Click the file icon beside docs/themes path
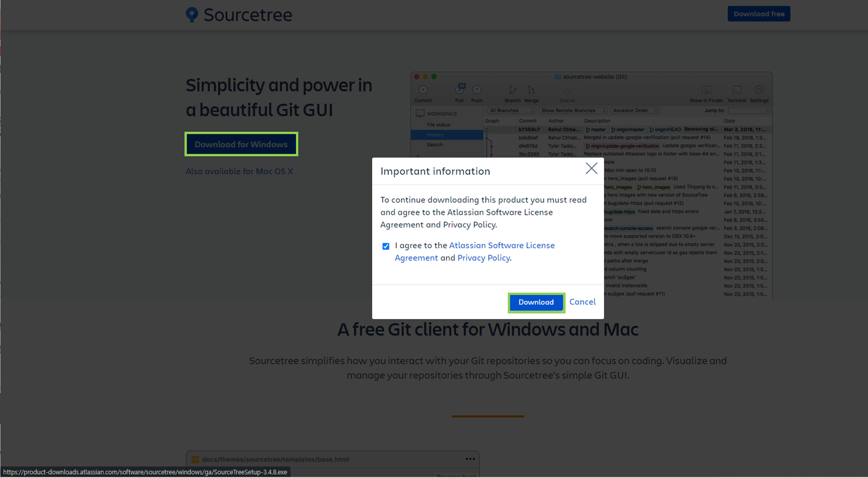The width and height of the screenshot is (868, 478). click(x=195, y=460)
